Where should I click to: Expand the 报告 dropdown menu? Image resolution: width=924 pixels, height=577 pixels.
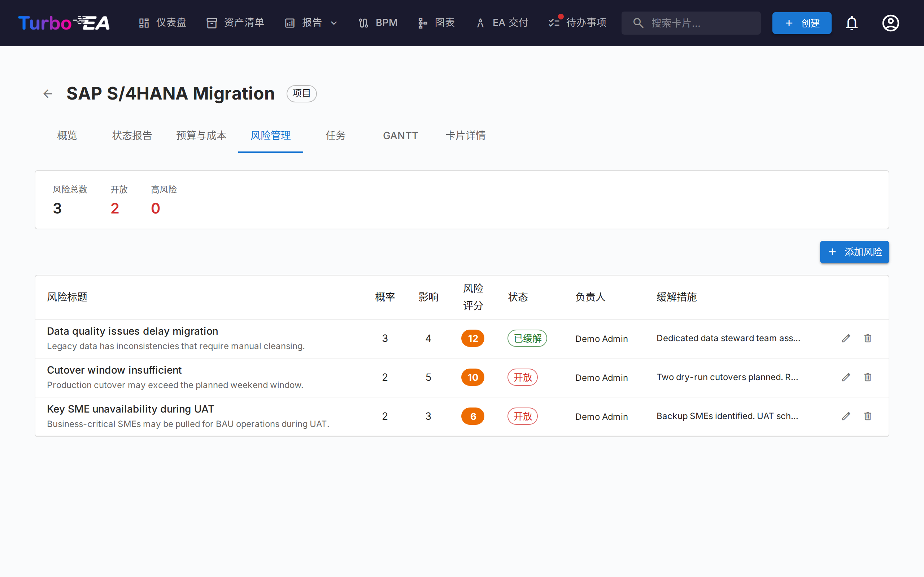(311, 23)
